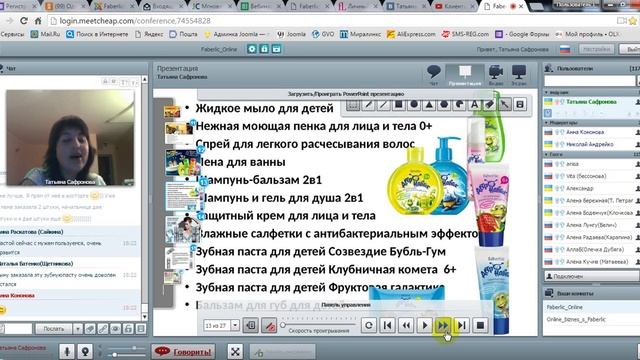
Task: Click the save whiteboard icon
Action: click(520, 104)
